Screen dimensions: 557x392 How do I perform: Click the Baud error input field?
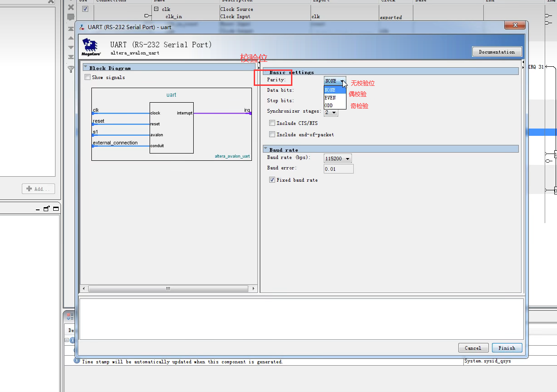pyautogui.click(x=338, y=169)
